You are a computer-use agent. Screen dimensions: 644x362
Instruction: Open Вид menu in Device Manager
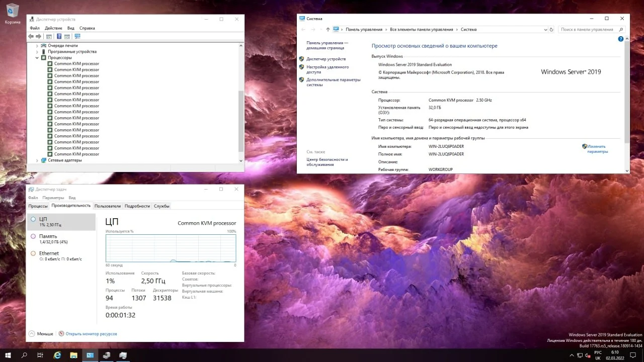point(71,28)
